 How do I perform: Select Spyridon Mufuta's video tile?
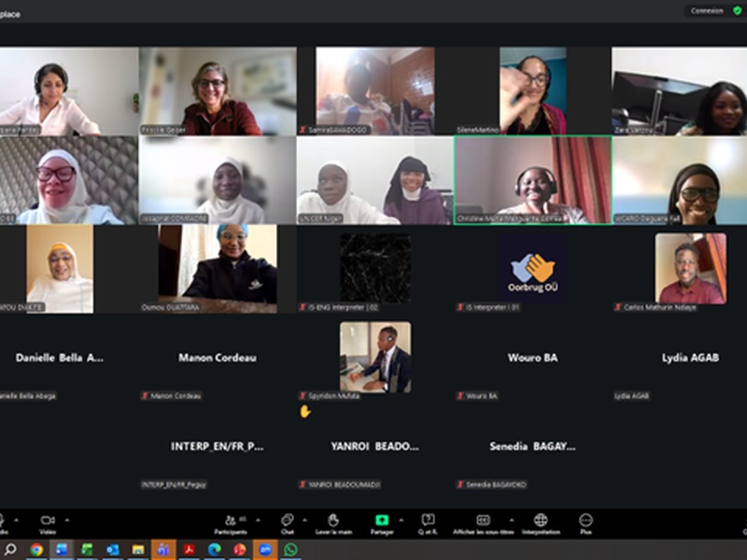click(x=374, y=357)
